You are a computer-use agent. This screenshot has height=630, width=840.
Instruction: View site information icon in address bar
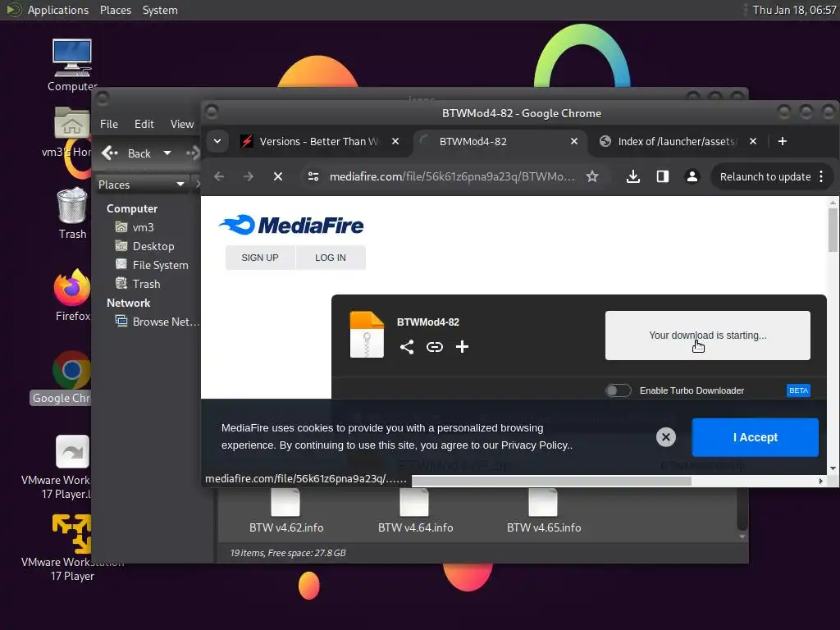click(313, 176)
